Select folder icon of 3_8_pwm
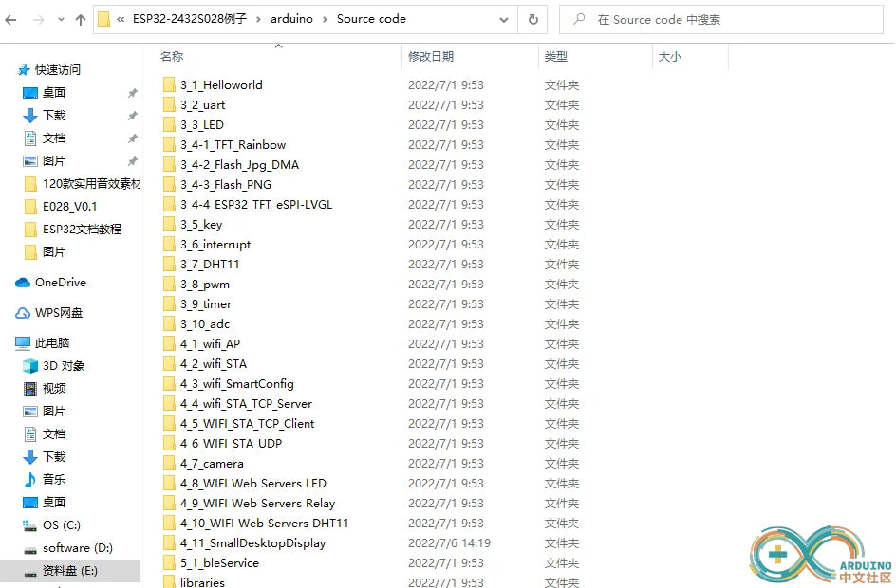896x588 pixels. point(169,285)
